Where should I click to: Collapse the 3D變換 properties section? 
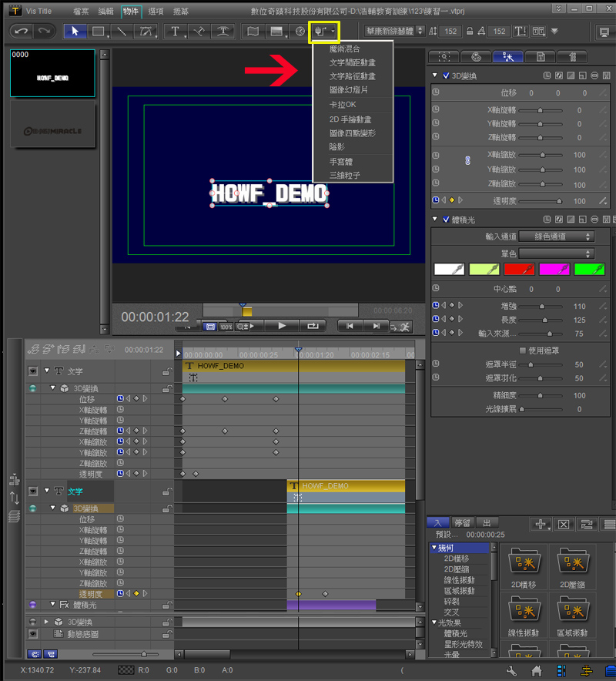point(435,75)
